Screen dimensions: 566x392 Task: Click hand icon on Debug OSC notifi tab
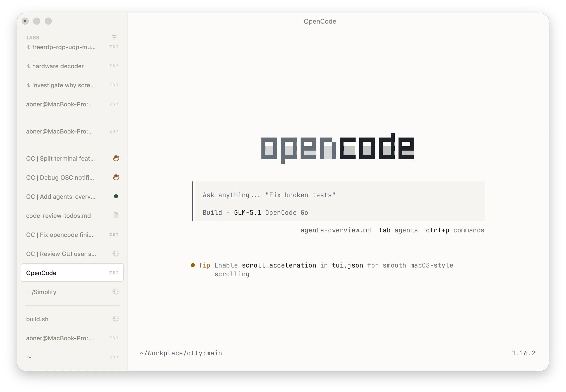[x=116, y=177]
